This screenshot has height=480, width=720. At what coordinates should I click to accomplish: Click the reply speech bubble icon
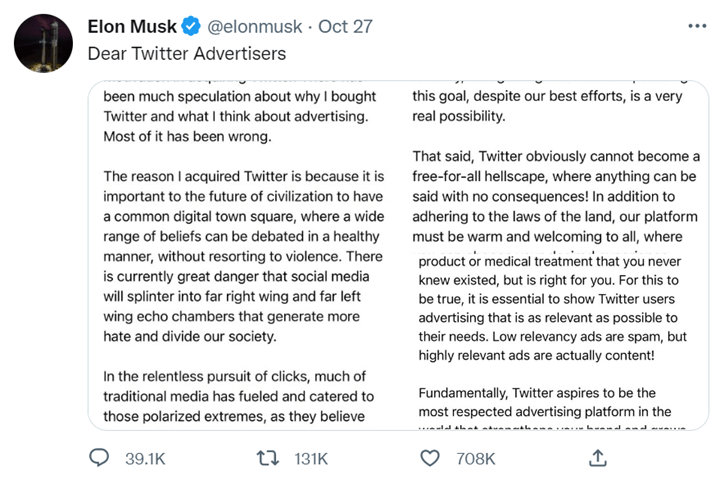(99, 458)
